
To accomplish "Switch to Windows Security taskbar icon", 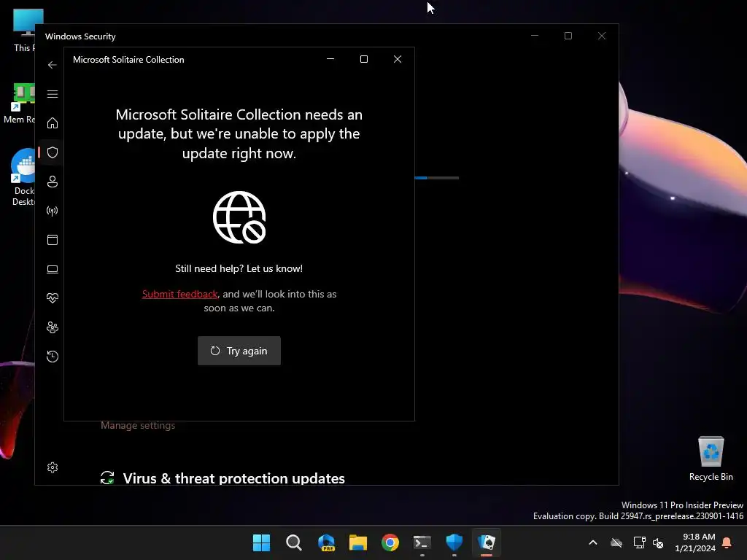I will 454,542.
